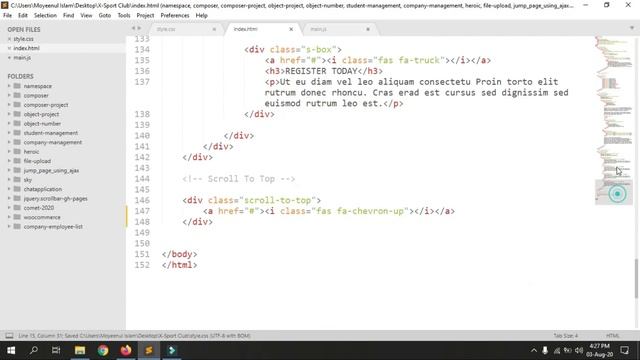This screenshot has width=640, height=360.
Task: Open Task View on taskbar
Action: (56, 350)
